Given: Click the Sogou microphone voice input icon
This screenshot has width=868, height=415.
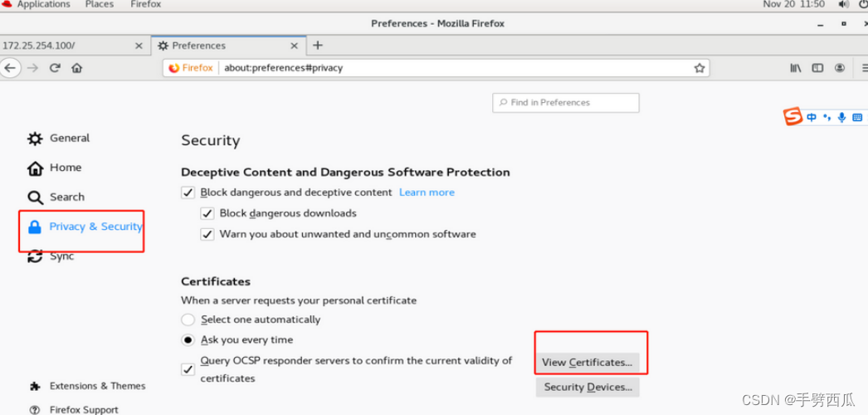Looking at the screenshot, I should [x=842, y=117].
